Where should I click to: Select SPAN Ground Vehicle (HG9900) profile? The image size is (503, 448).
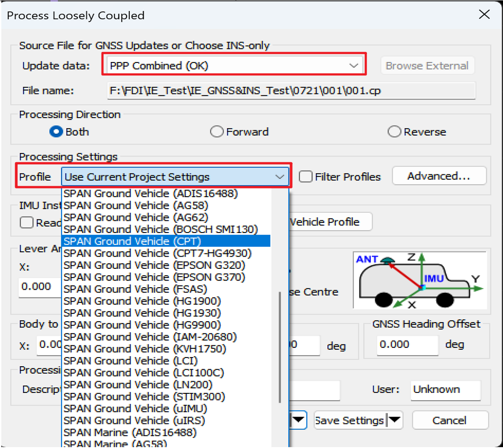pos(166,325)
